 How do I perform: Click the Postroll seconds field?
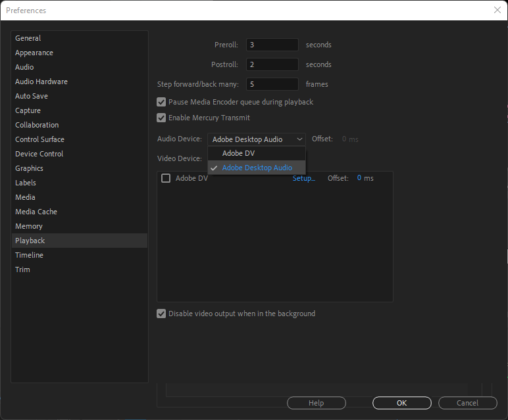pyautogui.click(x=272, y=64)
